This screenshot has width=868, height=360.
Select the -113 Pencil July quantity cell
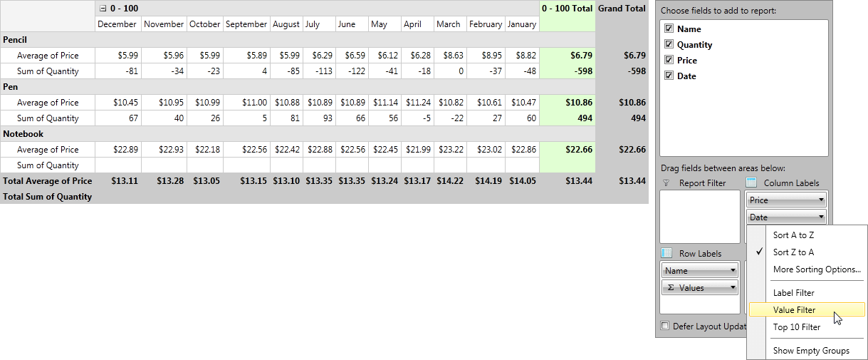pyautogui.click(x=319, y=71)
